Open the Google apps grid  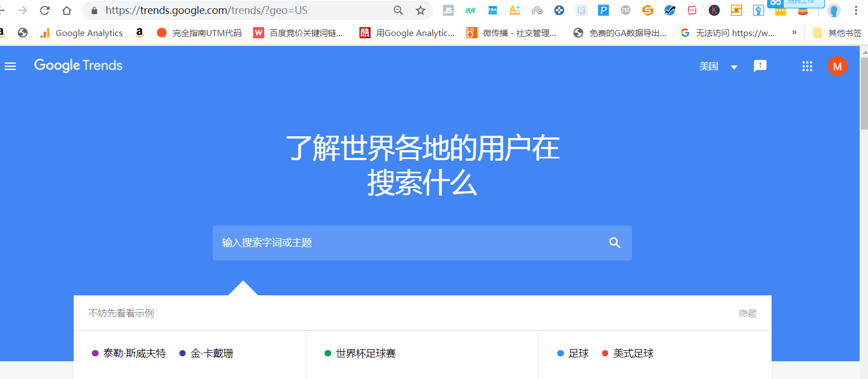(x=807, y=66)
